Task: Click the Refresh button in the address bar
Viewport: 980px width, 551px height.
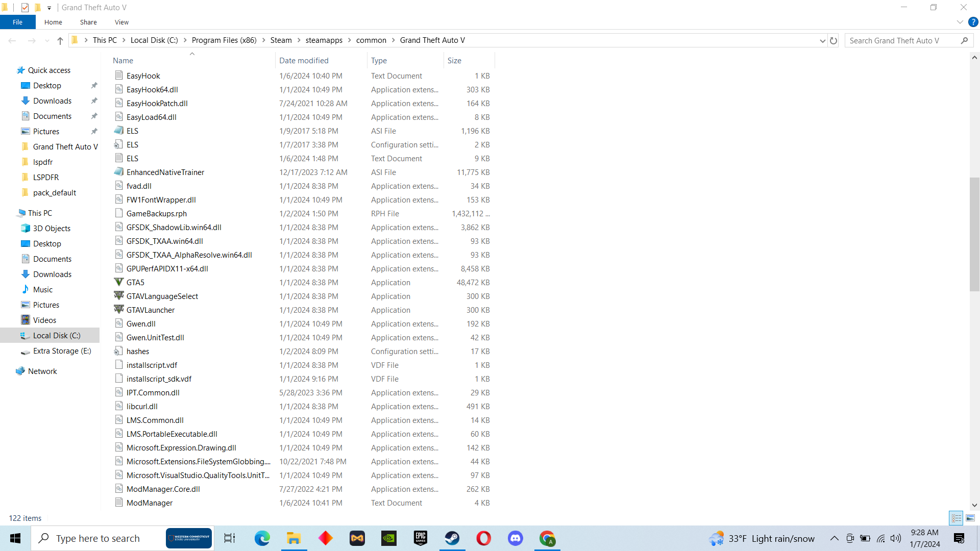Action: pyautogui.click(x=834, y=40)
